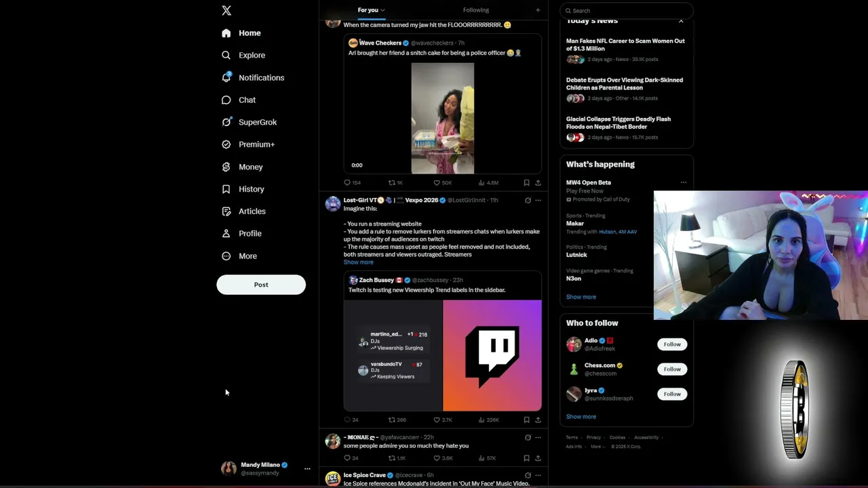Click the plus icon beside the Following tab
Image resolution: width=868 pixels, height=488 pixels.
538,10
